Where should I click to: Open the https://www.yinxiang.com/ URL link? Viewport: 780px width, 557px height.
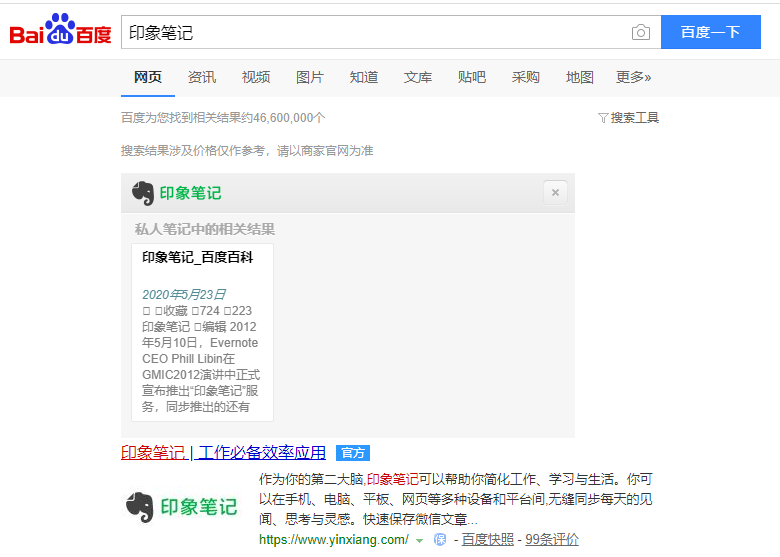(x=334, y=540)
